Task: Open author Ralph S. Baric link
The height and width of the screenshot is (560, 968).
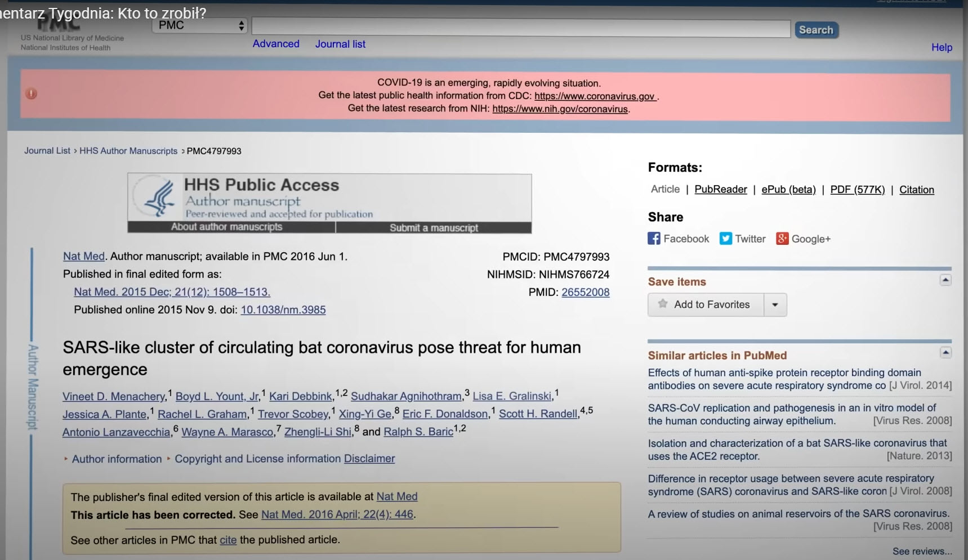Action: pyautogui.click(x=418, y=432)
